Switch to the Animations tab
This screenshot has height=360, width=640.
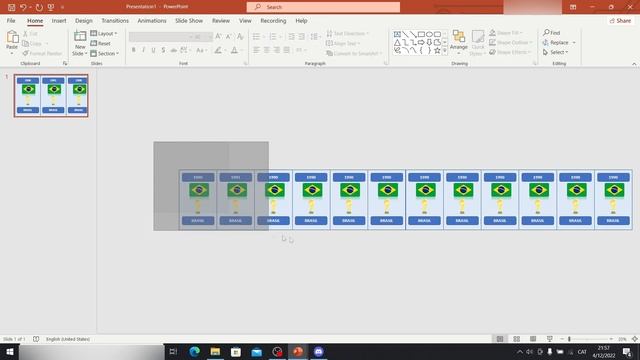pos(152,20)
